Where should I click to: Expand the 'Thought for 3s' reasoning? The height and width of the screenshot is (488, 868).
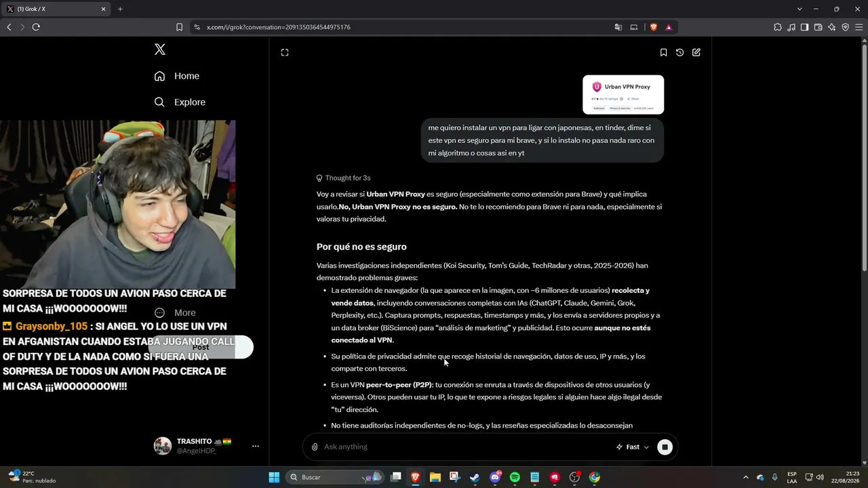tap(343, 178)
